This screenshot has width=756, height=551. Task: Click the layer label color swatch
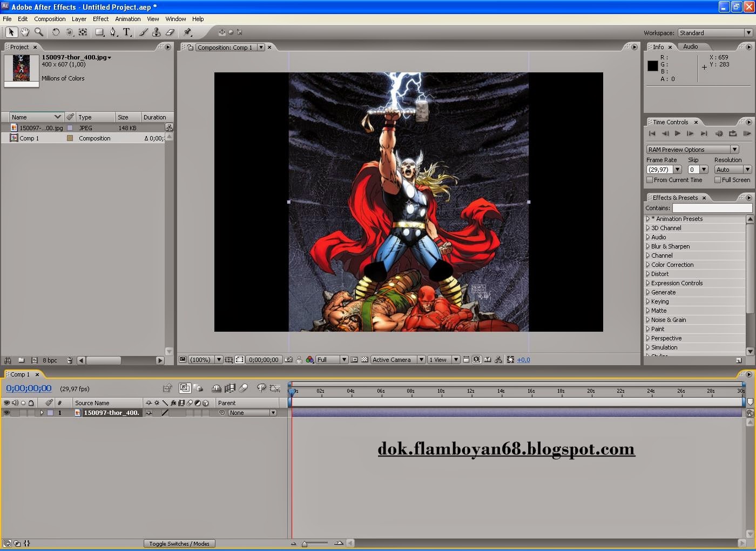tap(50, 413)
